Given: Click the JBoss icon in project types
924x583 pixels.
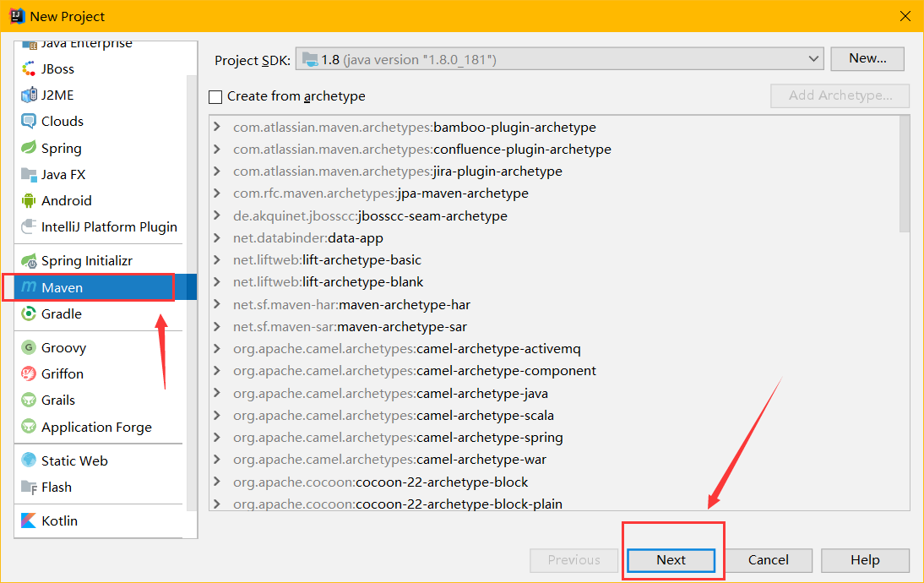Looking at the screenshot, I should [28, 69].
